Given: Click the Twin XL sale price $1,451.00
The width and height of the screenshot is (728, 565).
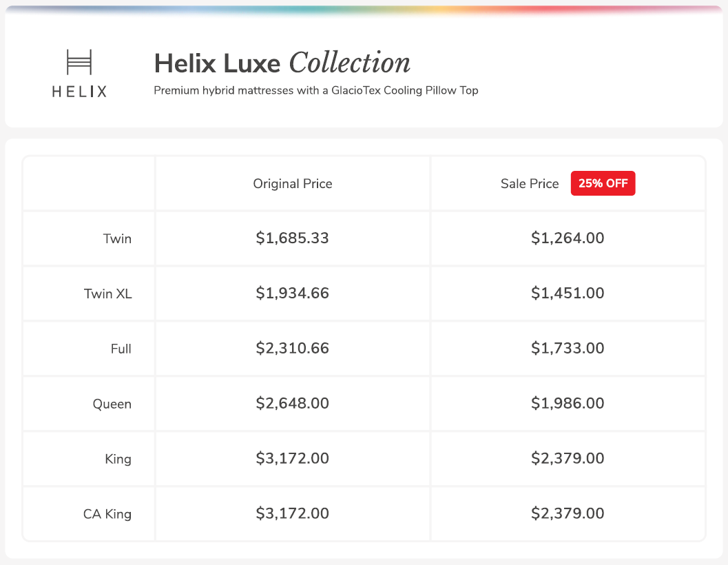Looking at the screenshot, I should (x=568, y=294).
